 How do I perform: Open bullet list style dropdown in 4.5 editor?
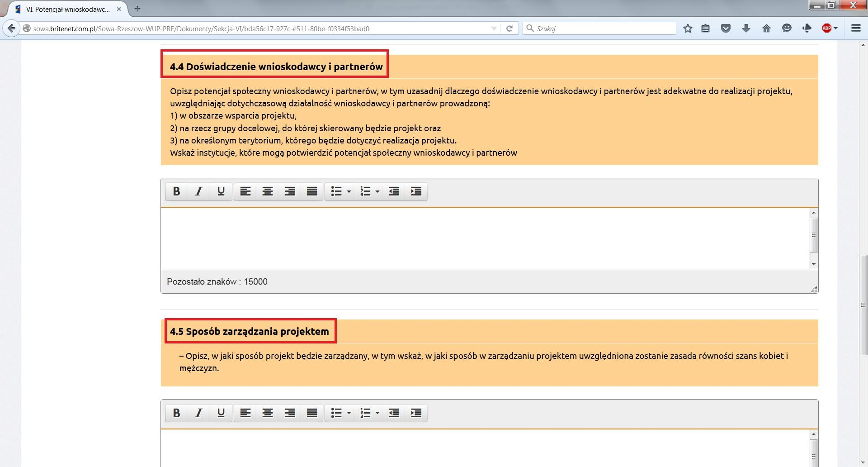point(349,413)
